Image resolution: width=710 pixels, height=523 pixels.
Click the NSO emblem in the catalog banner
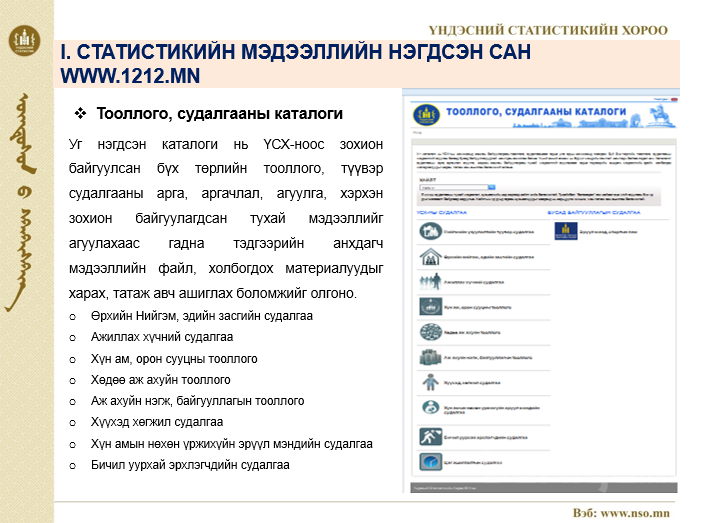click(426, 114)
